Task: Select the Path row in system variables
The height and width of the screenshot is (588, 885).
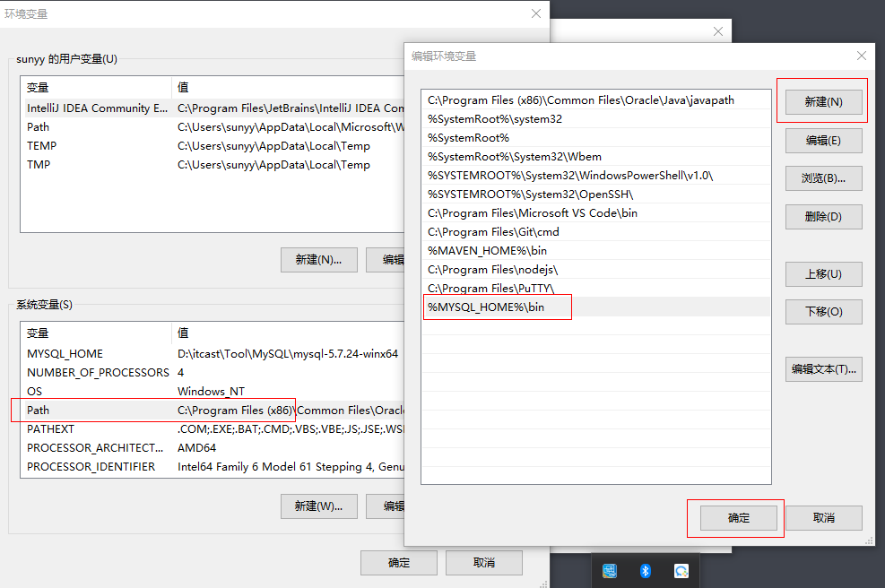Action: (x=152, y=411)
